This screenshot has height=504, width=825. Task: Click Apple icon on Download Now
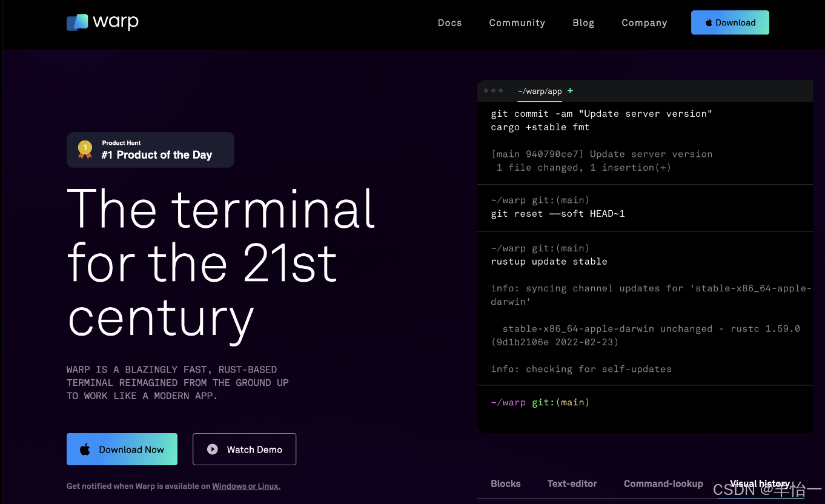(85, 449)
